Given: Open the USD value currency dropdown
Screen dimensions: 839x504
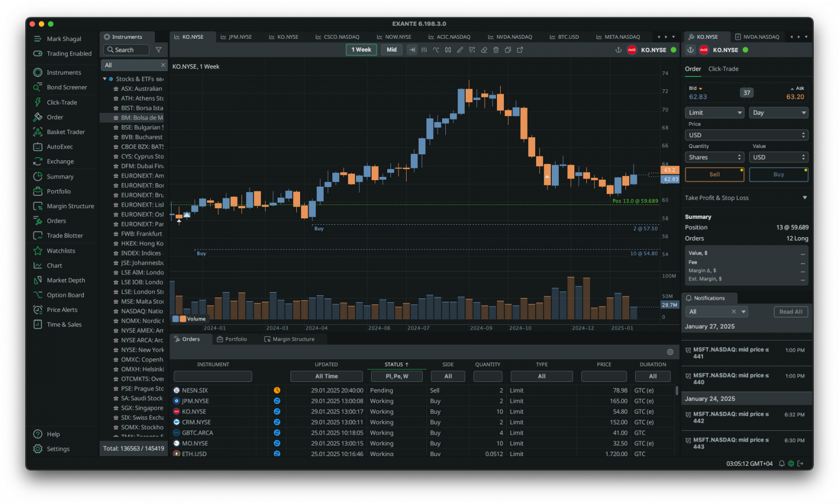Looking at the screenshot, I should pyautogui.click(x=779, y=157).
